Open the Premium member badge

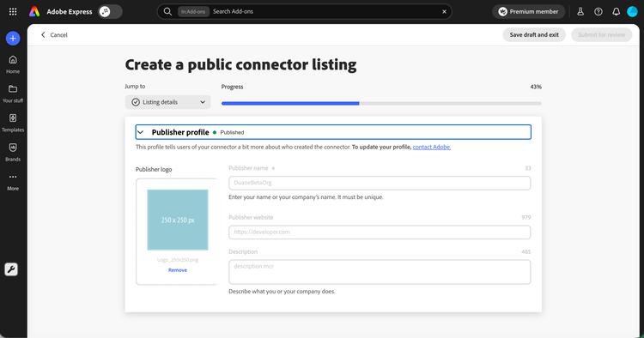529,11
